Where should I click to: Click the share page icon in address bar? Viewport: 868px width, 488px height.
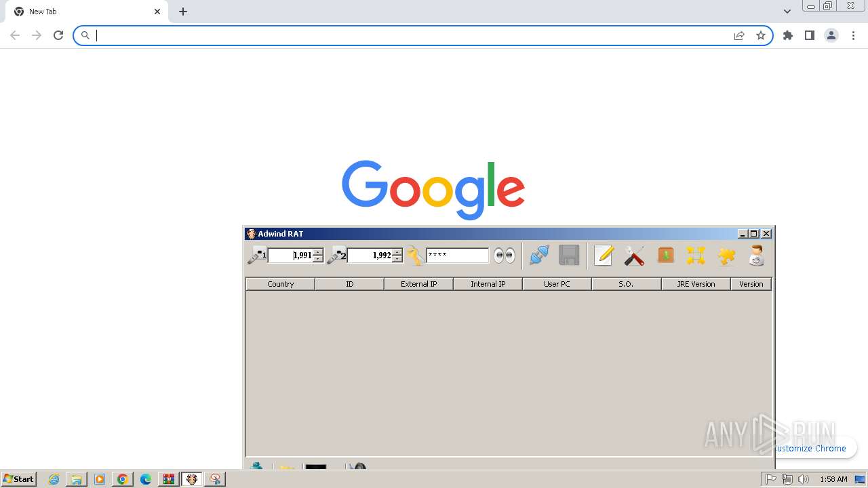coord(739,35)
